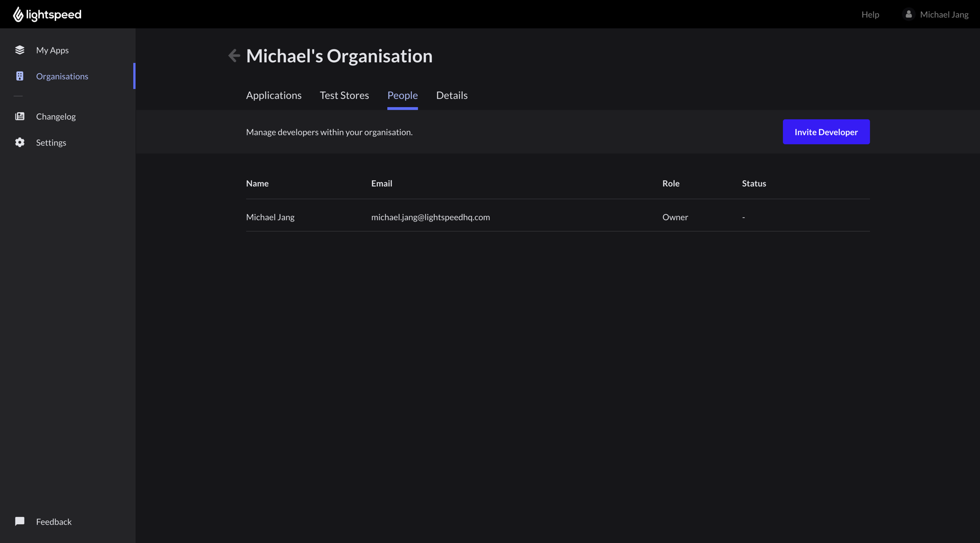Click Invite Developer

(826, 132)
